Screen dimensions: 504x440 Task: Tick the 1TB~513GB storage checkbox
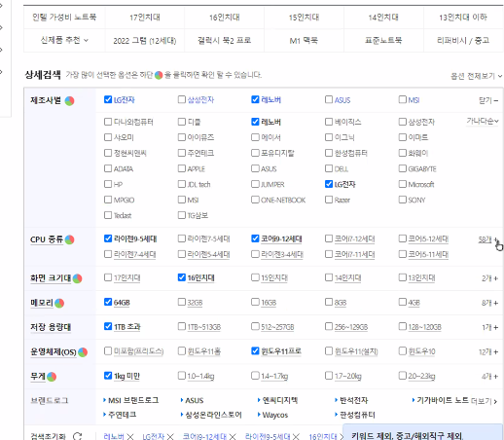(x=182, y=326)
